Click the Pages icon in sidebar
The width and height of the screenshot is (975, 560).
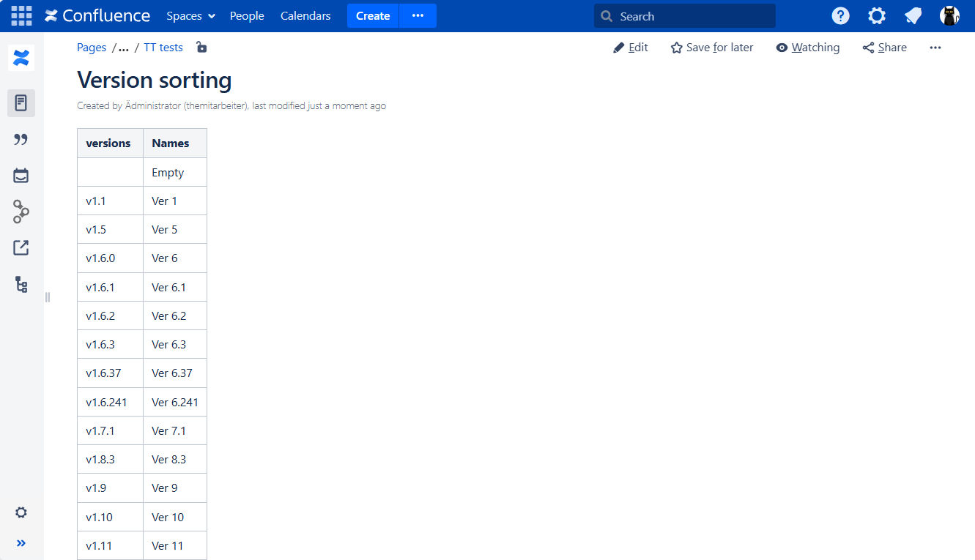click(21, 103)
